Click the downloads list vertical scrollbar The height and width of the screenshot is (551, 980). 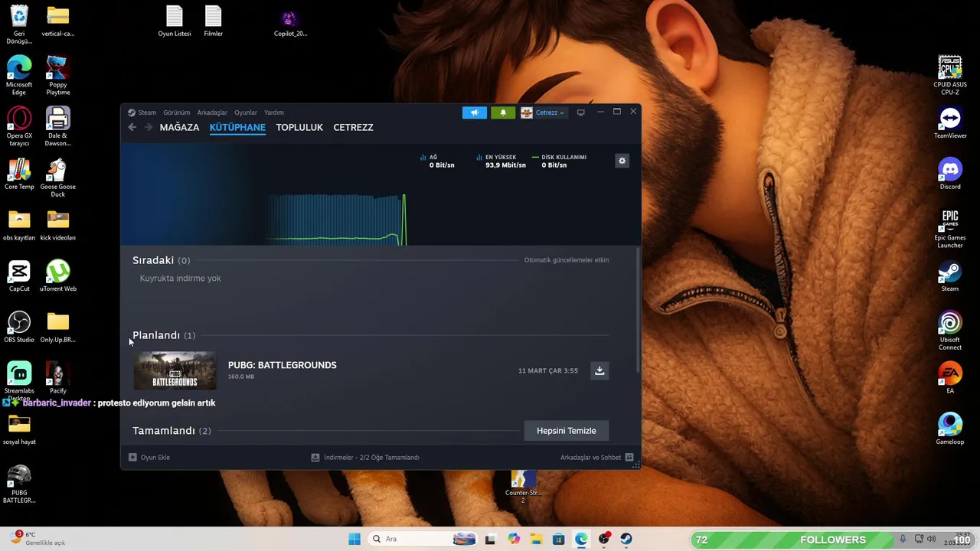pyautogui.click(x=637, y=310)
